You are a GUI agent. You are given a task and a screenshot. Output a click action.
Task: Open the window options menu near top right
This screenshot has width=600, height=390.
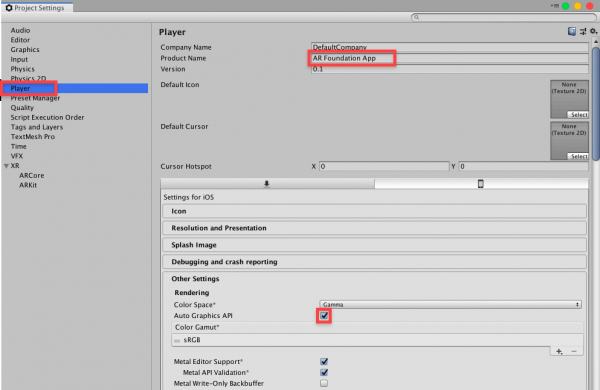(555, 6)
